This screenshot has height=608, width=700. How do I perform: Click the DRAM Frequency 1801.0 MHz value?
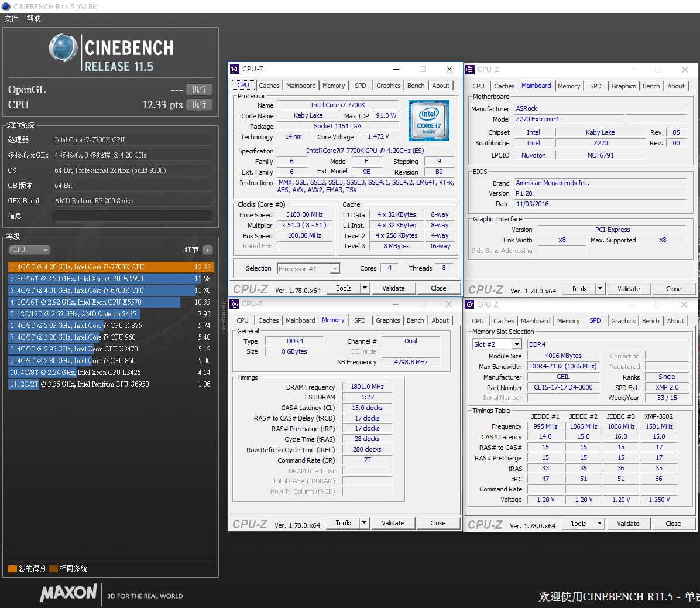(x=367, y=387)
